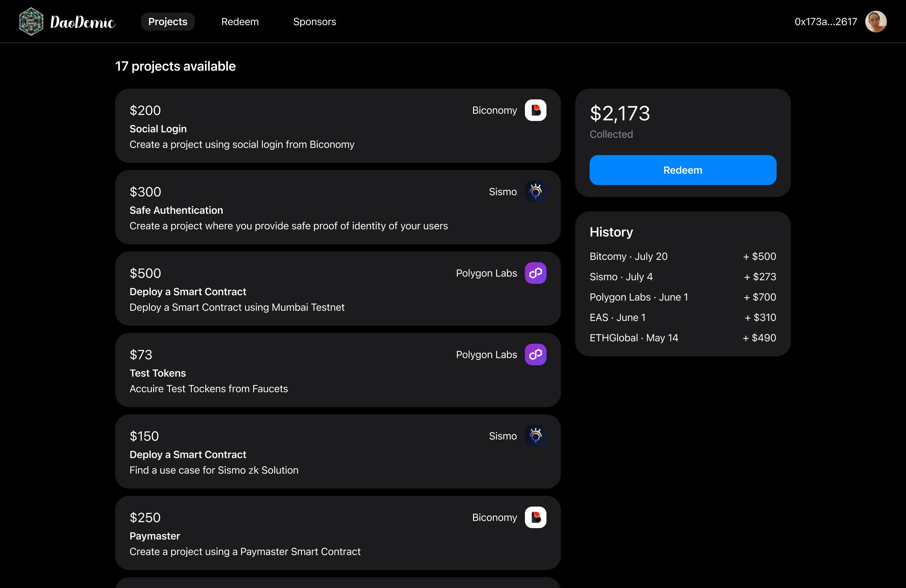The image size is (906, 588).
Task: Click the Sismo icon on the $150 card
Action: pos(535,436)
